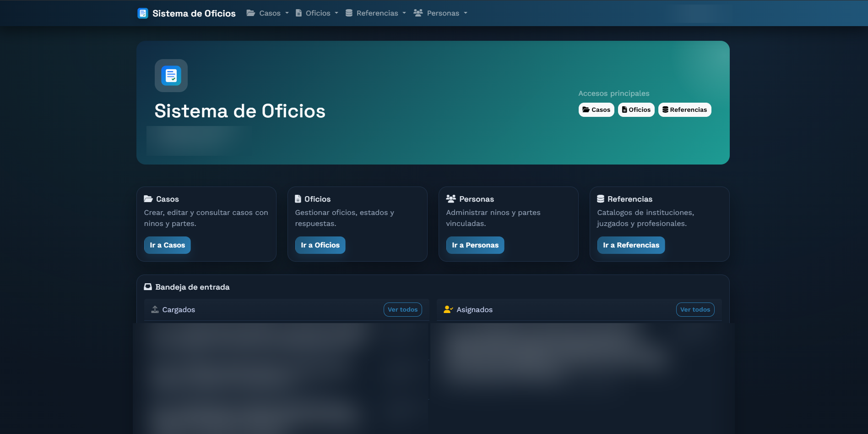Click the Asignados section label
The width and height of the screenshot is (868, 434).
click(x=475, y=310)
